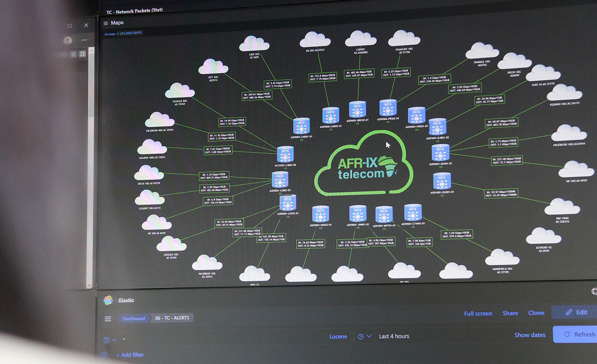597x364 pixels.
Task: Open the Share menu in Elastic
Action: [x=510, y=313]
